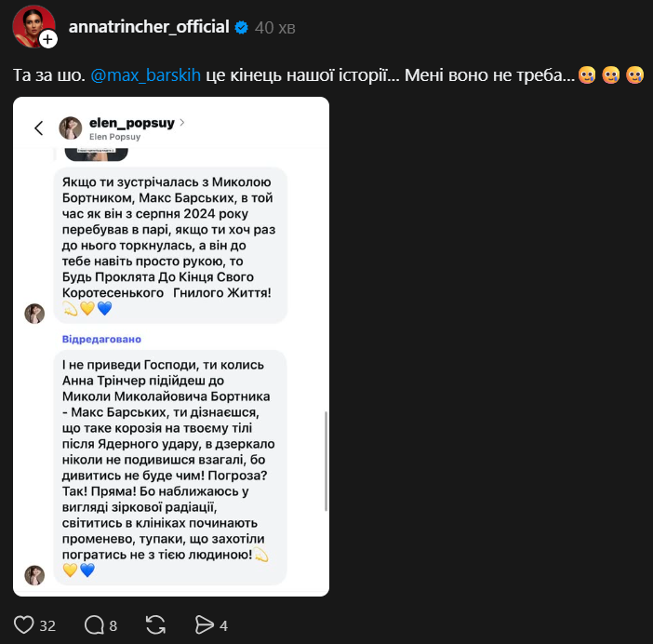Open the annatrincher_official username link
The height and width of the screenshot is (644, 653).
click(149, 27)
